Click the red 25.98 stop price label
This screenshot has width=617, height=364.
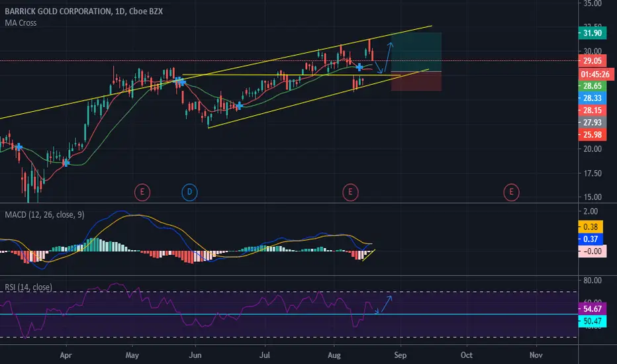(x=593, y=134)
